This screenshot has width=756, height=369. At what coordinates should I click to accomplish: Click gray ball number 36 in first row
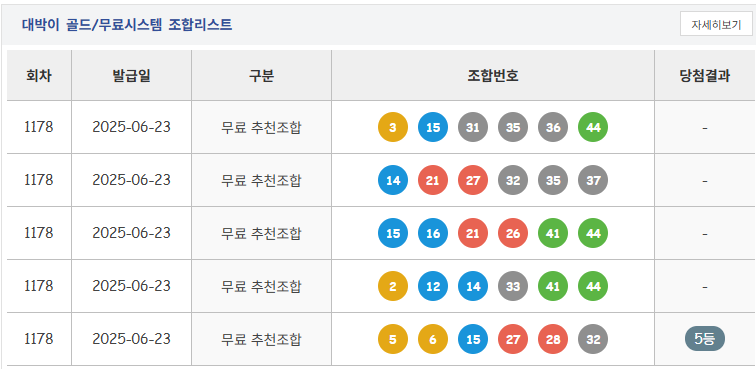[x=553, y=127]
